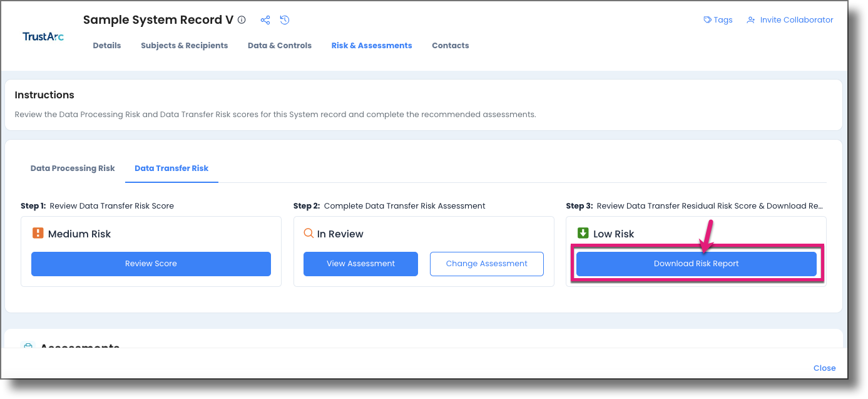
Task: Click the In Review status text
Action: 340,234
